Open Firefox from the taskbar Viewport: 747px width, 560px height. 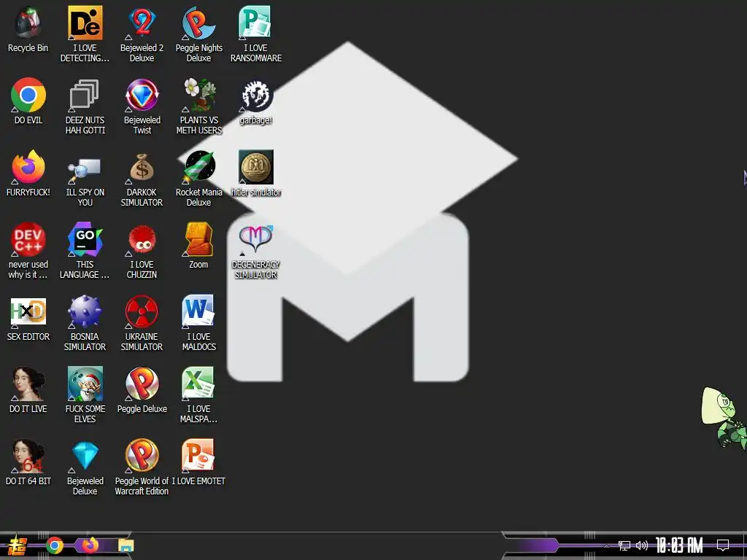click(90, 545)
